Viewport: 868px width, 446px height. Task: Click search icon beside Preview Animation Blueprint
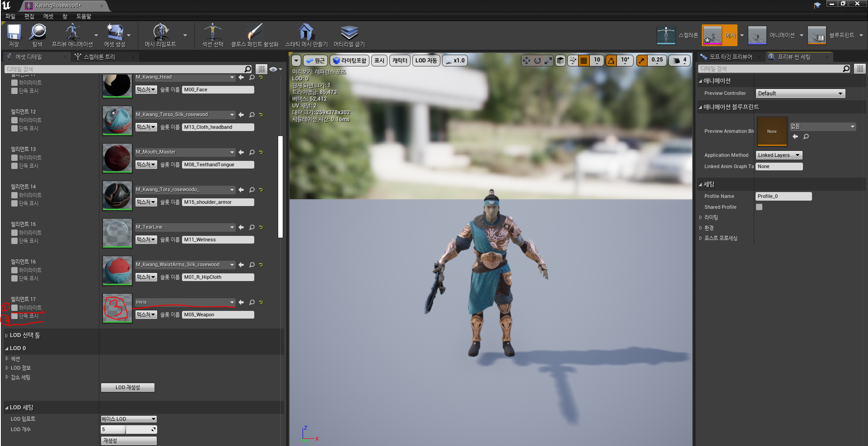point(806,136)
